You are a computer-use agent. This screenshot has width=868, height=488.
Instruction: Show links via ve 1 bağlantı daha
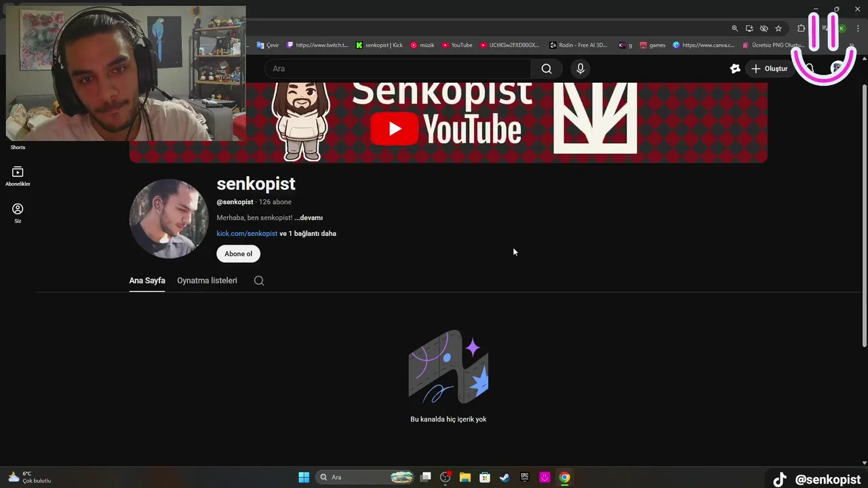coord(308,233)
